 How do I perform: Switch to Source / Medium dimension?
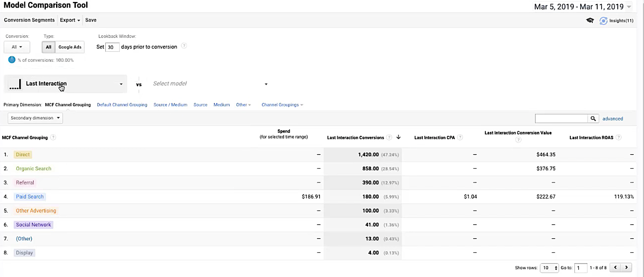coord(170,105)
